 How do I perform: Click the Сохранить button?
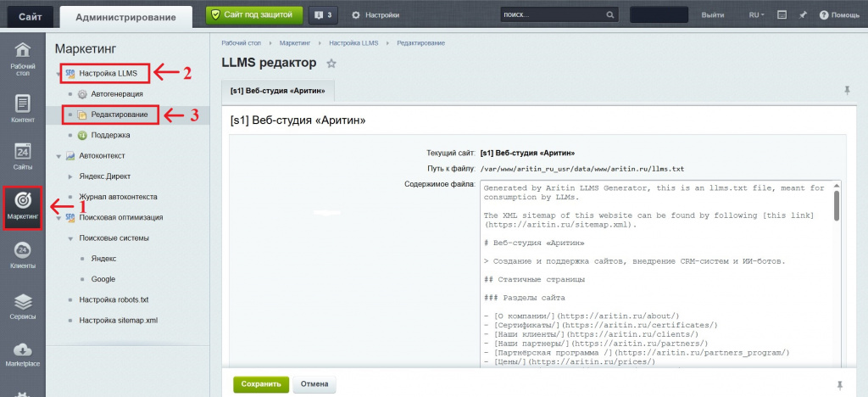[x=261, y=384]
